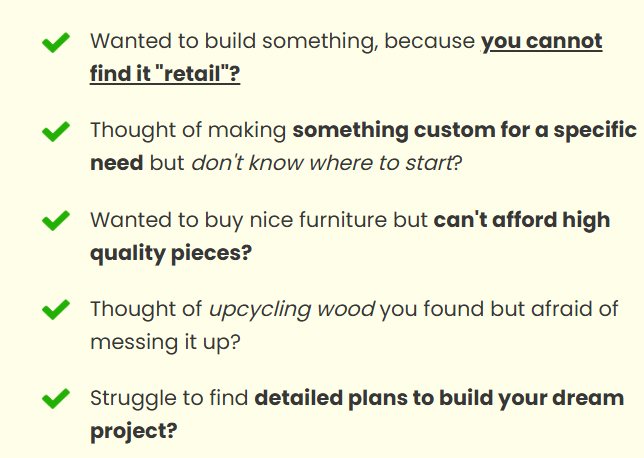
Task: Click the checkmark beside 'Thought of upcycling wood'
Action: (x=56, y=309)
